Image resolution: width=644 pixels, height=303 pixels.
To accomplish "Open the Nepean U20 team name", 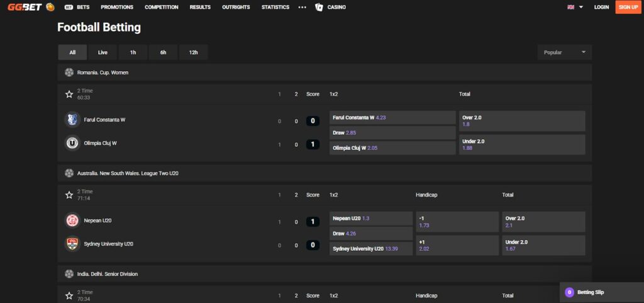I will coord(97,220).
